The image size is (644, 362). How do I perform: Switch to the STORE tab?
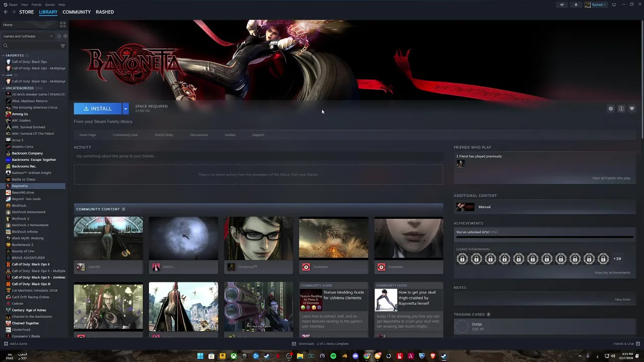point(27,12)
